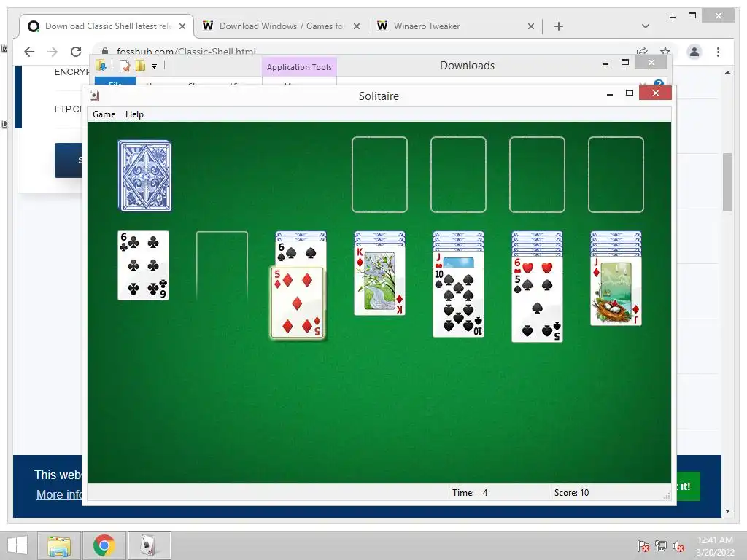Image resolution: width=747 pixels, height=560 pixels.
Task: Click the 6 of hearts beneath the 5 of spades
Action: (537, 265)
